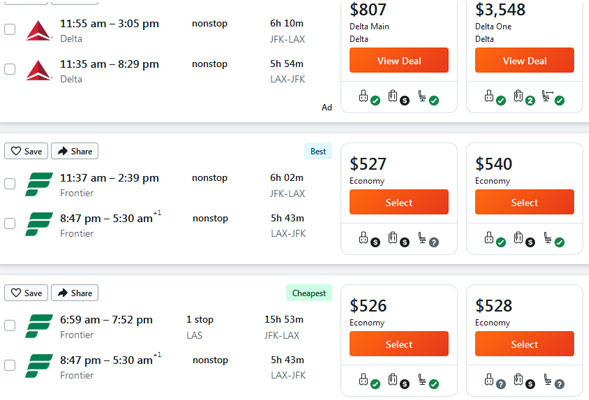This screenshot has width=589, height=400.
Task: Click seat selection icon under $527 Economy fare
Action: pyautogui.click(x=422, y=238)
